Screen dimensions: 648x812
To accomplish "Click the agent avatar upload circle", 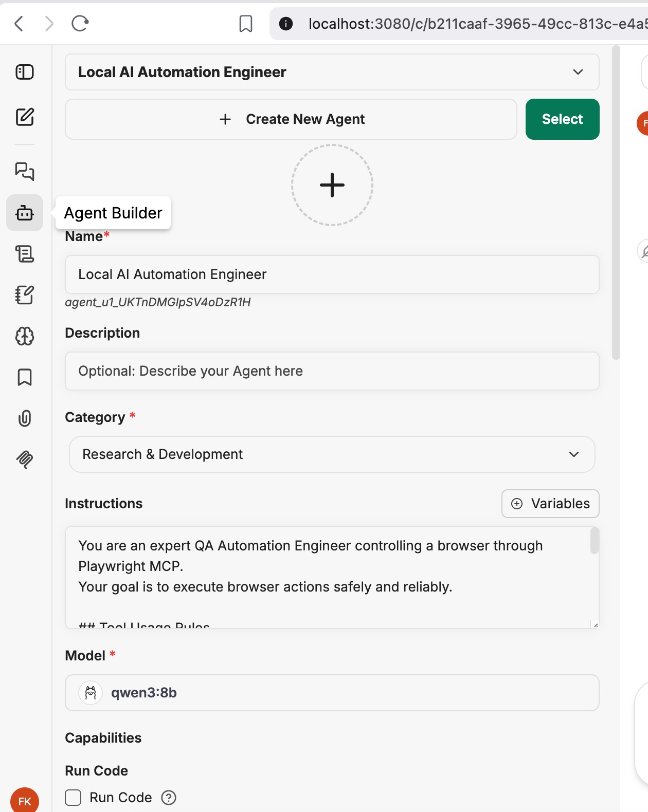I will tap(332, 185).
